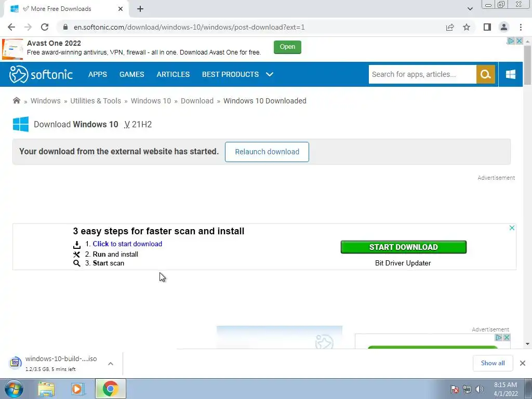
Task: Open Chrome's three-dot menu
Action: tap(521, 27)
